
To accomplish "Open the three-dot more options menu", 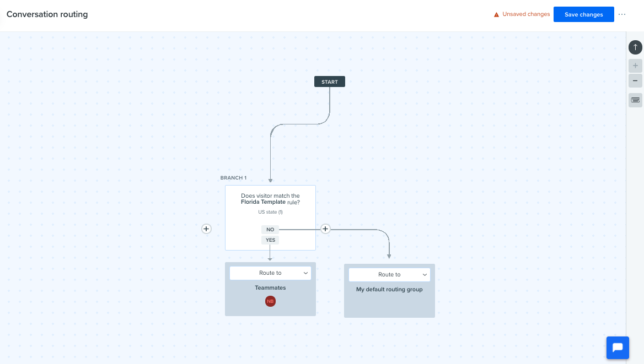I will tap(622, 14).
